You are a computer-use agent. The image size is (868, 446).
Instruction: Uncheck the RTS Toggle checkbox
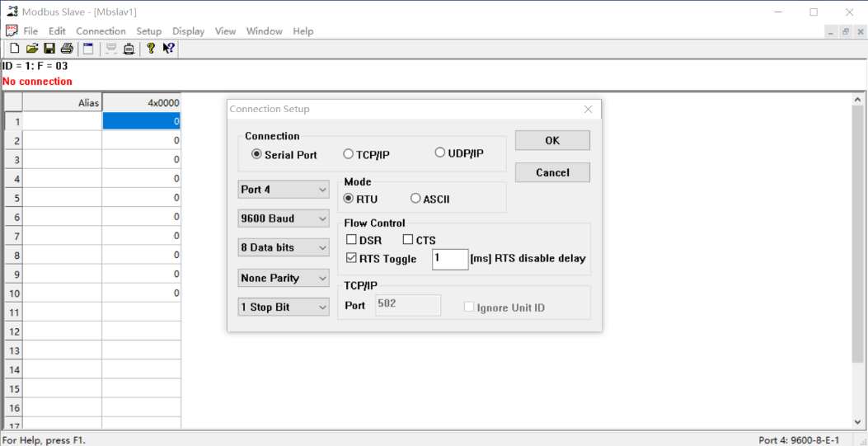pos(352,258)
